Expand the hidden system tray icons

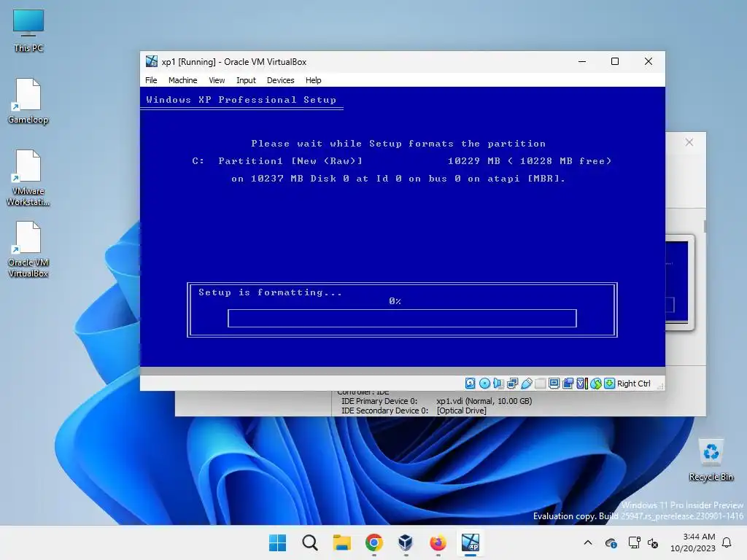tap(588, 542)
